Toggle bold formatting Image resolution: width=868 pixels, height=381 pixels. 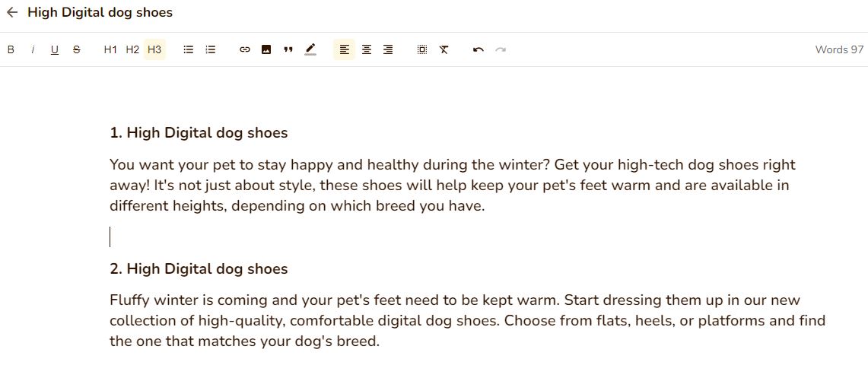11,49
